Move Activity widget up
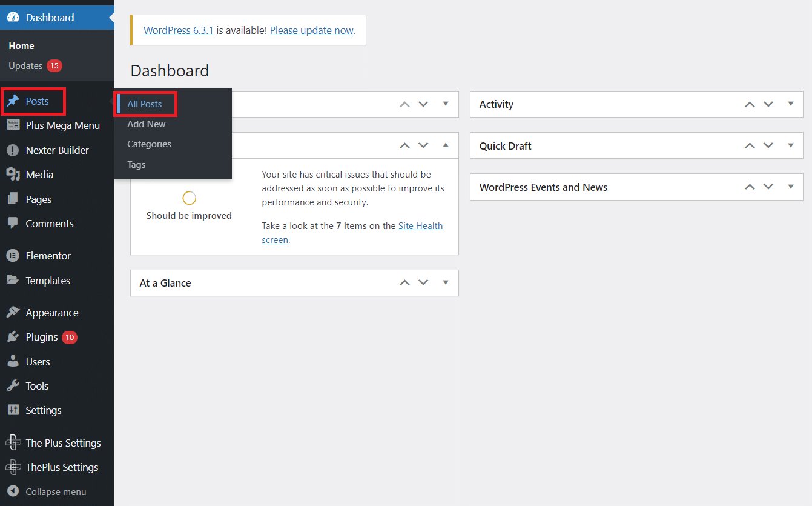This screenshot has width=812, height=506. (x=750, y=104)
